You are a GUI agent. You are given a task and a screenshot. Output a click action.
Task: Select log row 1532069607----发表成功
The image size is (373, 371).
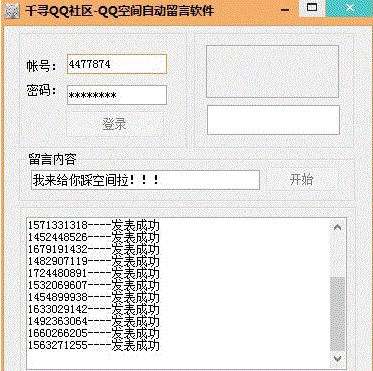(x=94, y=286)
